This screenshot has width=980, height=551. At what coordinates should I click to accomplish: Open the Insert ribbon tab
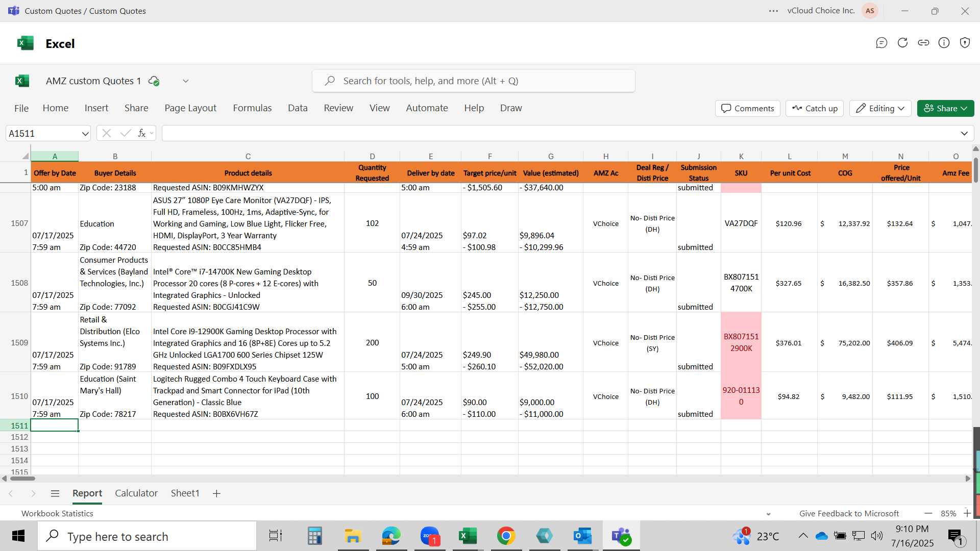(x=96, y=108)
